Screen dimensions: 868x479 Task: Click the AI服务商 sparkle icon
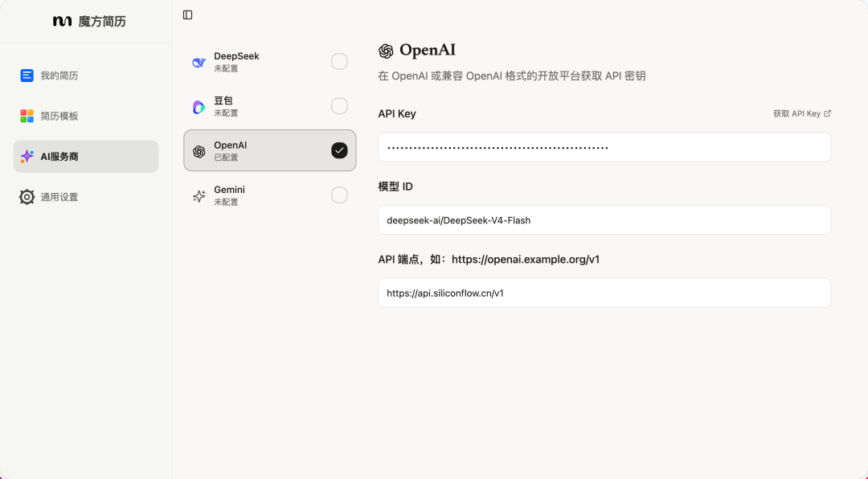pyautogui.click(x=27, y=156)
